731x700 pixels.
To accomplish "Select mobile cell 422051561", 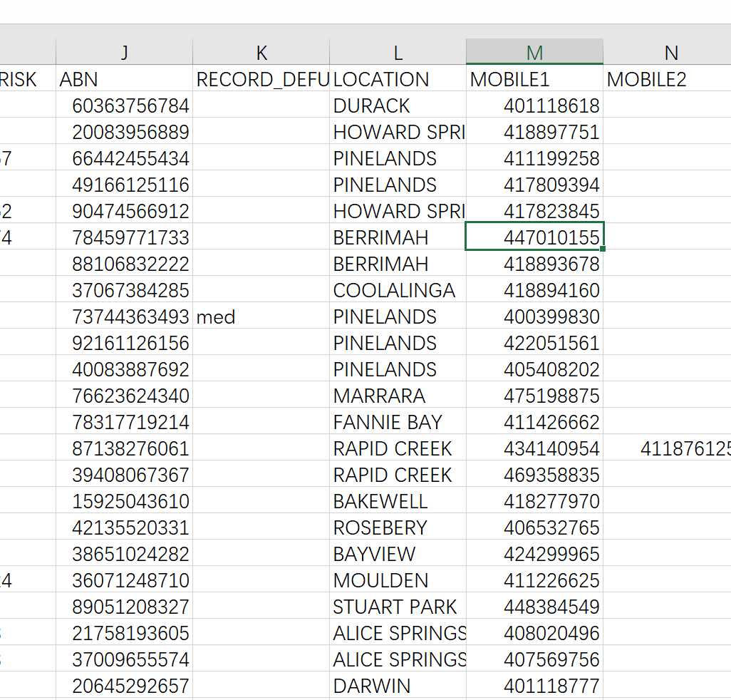I will (534, 342).
